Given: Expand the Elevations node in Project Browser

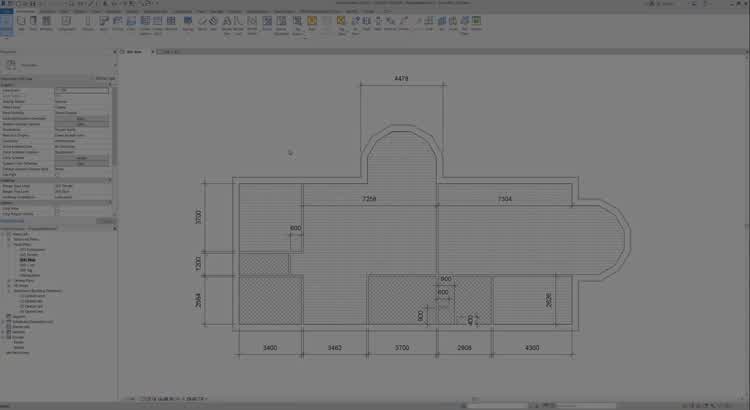Looking at the screenshot, I should [9, 290].
